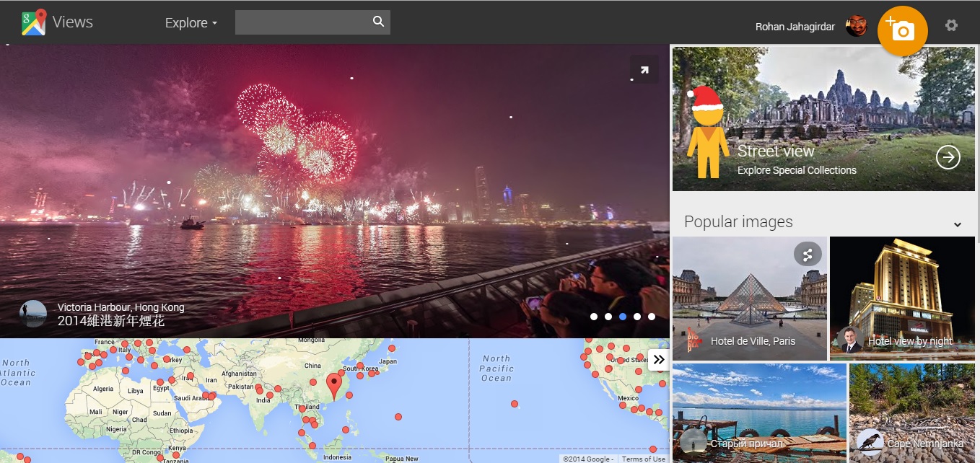The image size is (980, 463).
Task: Click the search magnifier icon
Action: tap(379, 22)
